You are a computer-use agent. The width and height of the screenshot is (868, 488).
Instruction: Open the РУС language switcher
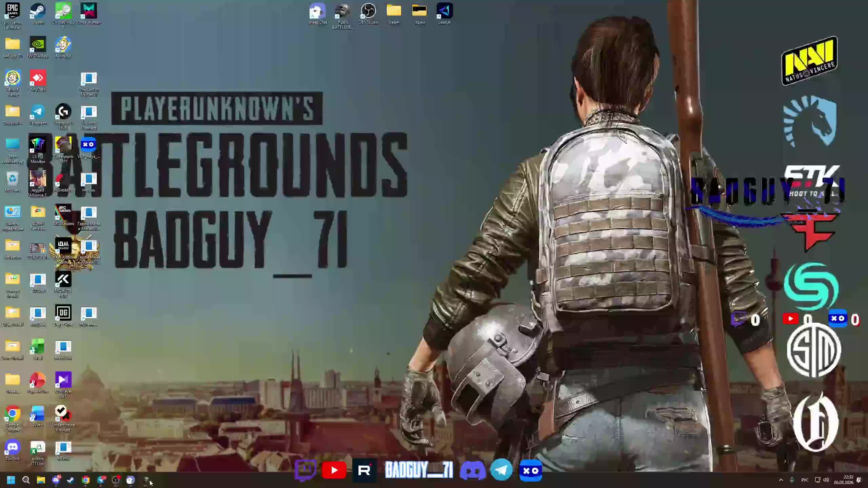(x=805, y=480)
